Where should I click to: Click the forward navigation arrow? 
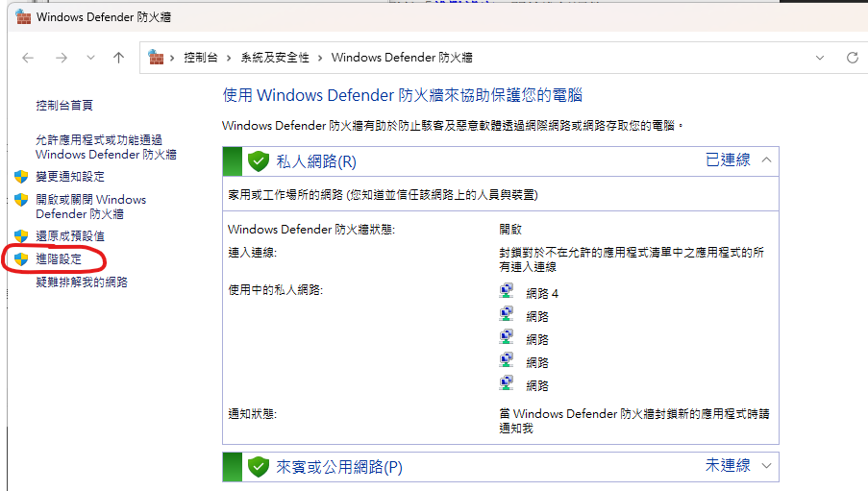tap(61, 58)
